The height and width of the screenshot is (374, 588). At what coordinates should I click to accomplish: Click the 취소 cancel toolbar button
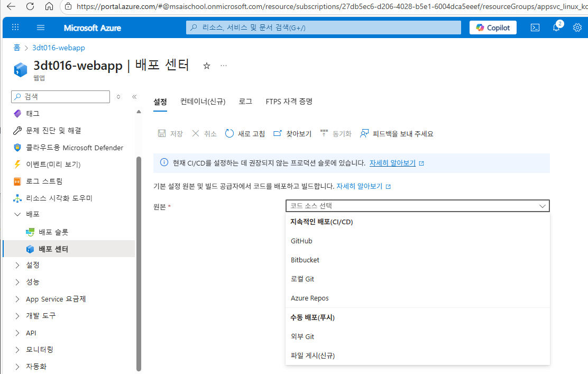click(x=205, y=133)
